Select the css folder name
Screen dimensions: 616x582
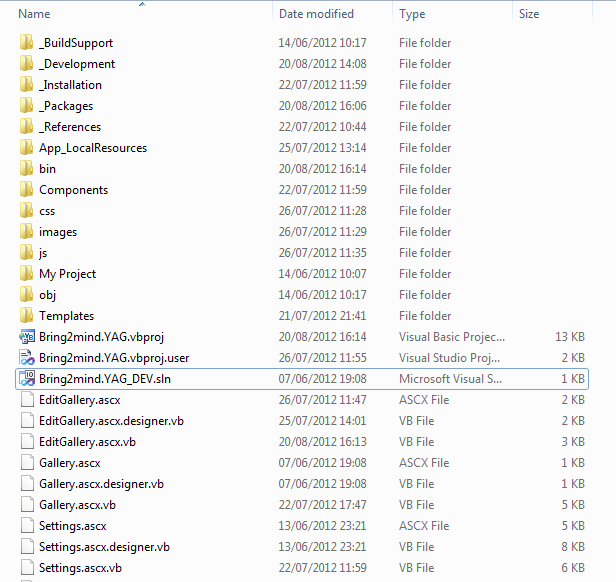point(47,211)
